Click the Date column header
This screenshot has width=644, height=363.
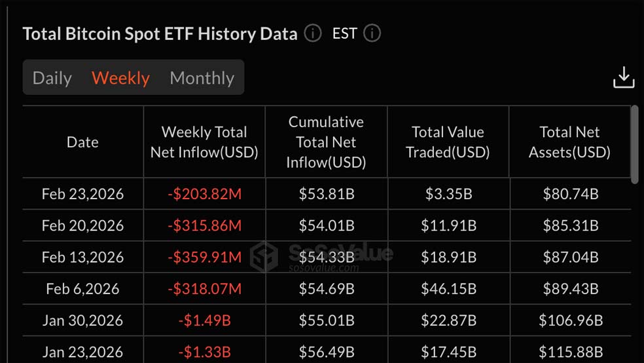pyautogui.click(x=82, y=142)
